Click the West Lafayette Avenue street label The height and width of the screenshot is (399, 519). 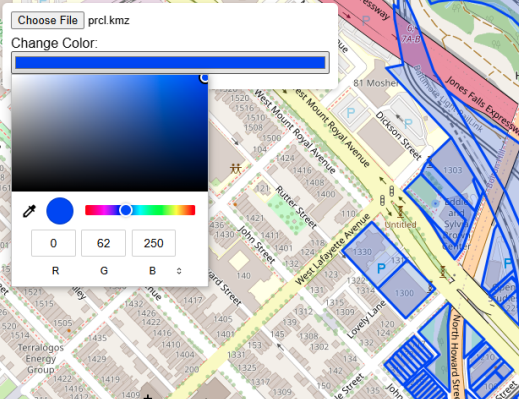(333, 250)
